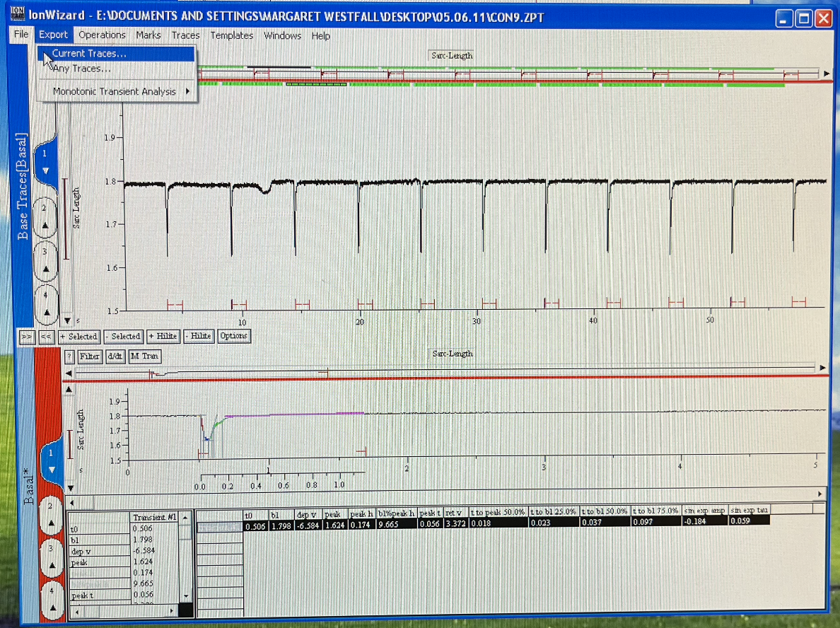Click down arrow of Transient #1 list scrollbar
840x628 pixels.
[x=185, y=596]
